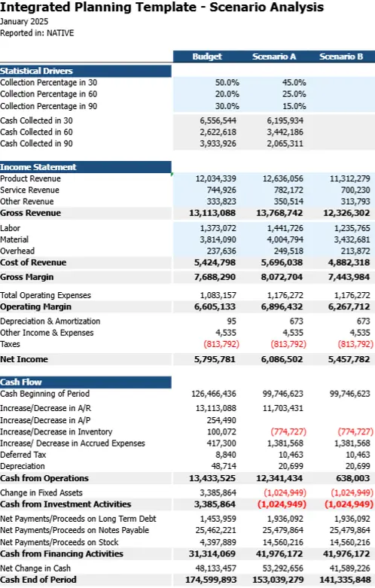This screenshot has width=375, height=588.
Task: Select the Net Change in Cash label
Action: [35, 568]
